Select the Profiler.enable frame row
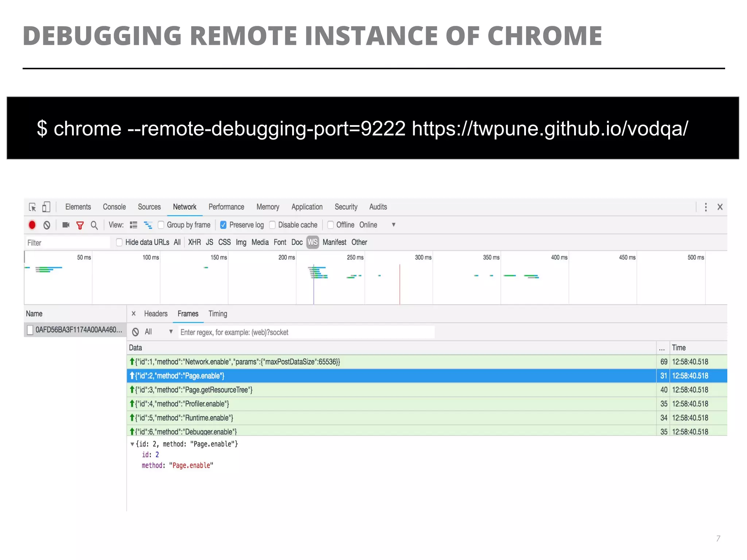Viewport: 747px width, 560px height. pyautogui.click(x=427, y=404)
